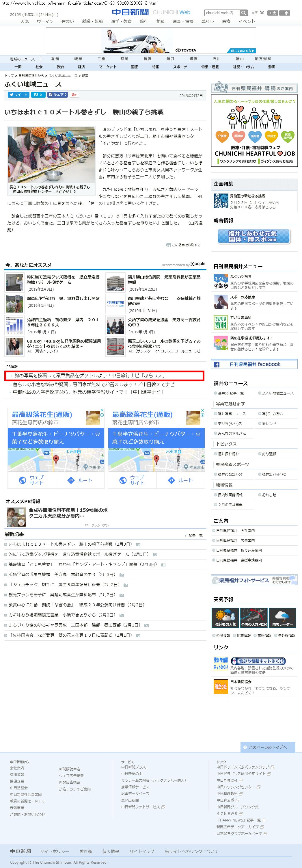Open ふくい空散歩 menu icon
The image size is (302, 868).
[221, 282]
